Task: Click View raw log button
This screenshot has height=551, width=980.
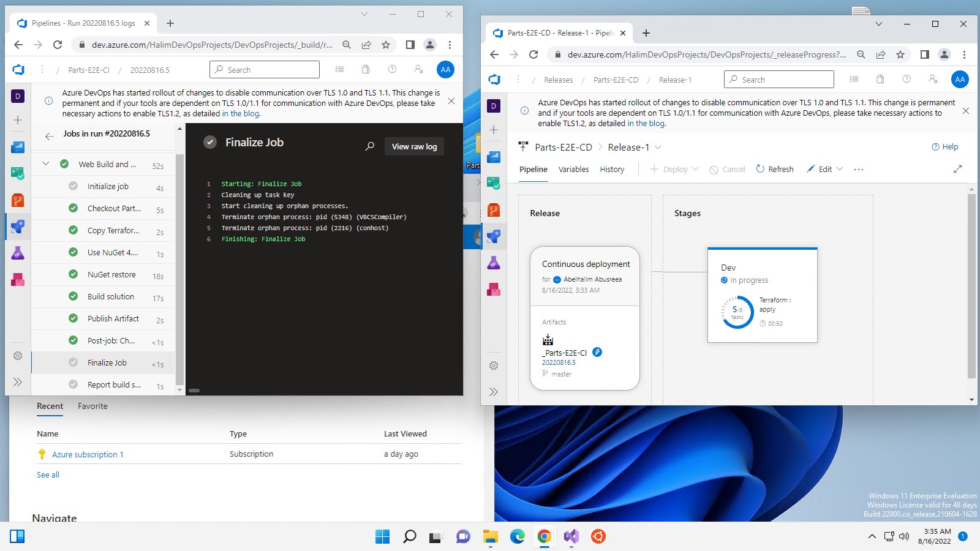Action: [414, 146]
